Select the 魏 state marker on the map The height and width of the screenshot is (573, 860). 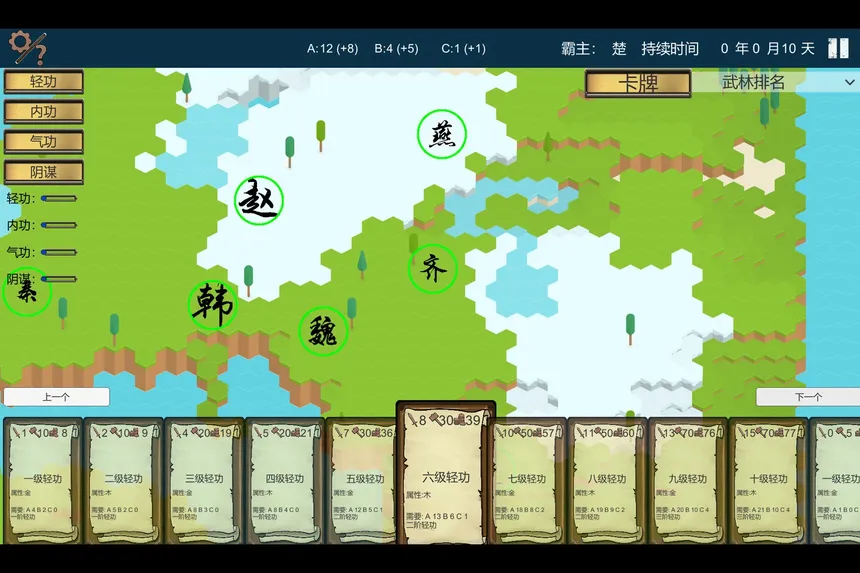(x=324, y=331)
